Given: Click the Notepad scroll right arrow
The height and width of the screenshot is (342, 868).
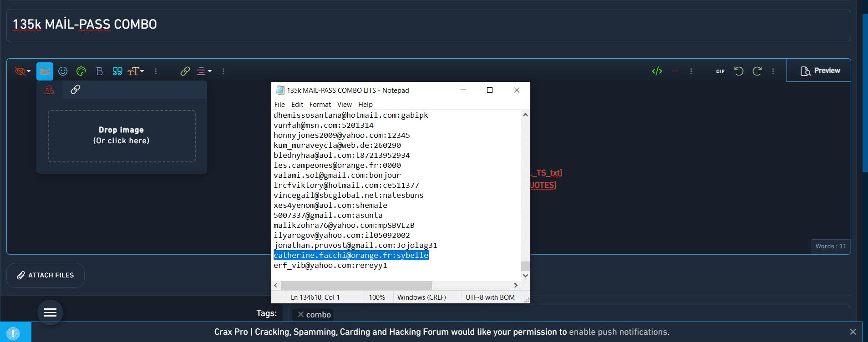Looking at the screenshot, I should [x=516, y=285].
